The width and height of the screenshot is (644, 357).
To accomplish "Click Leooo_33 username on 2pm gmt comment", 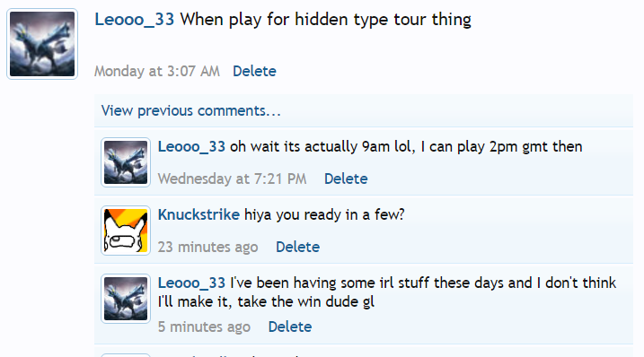I will tap(192, 146).
